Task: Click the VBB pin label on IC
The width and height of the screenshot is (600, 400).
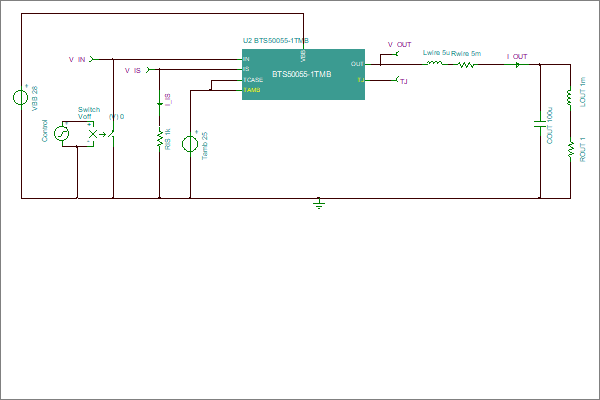Action: click(303, 56)
